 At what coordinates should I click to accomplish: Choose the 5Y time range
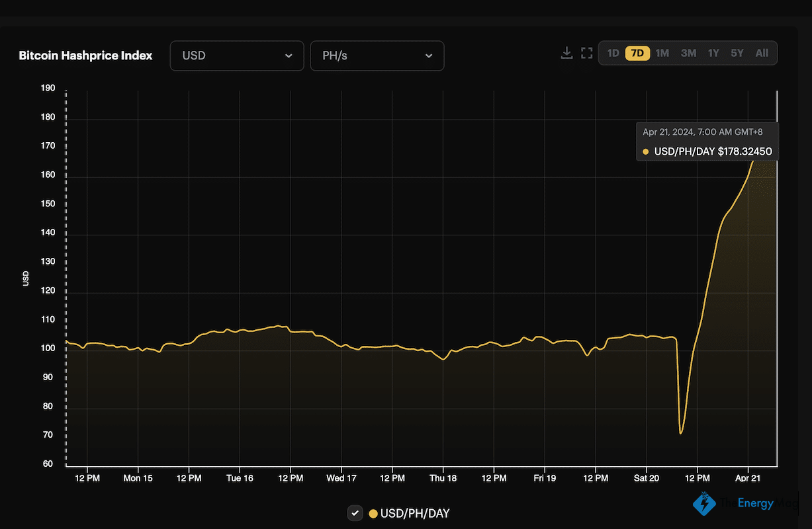737,53
